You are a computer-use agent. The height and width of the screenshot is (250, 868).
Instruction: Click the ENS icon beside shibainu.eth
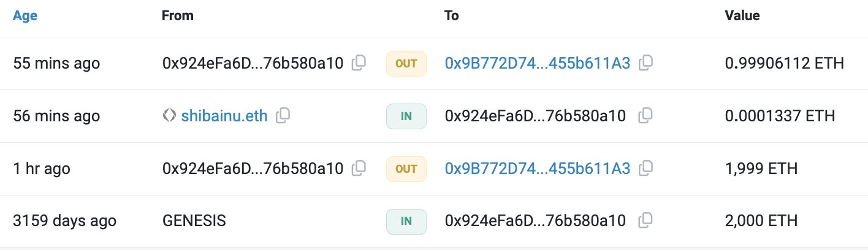click(169, 116)
